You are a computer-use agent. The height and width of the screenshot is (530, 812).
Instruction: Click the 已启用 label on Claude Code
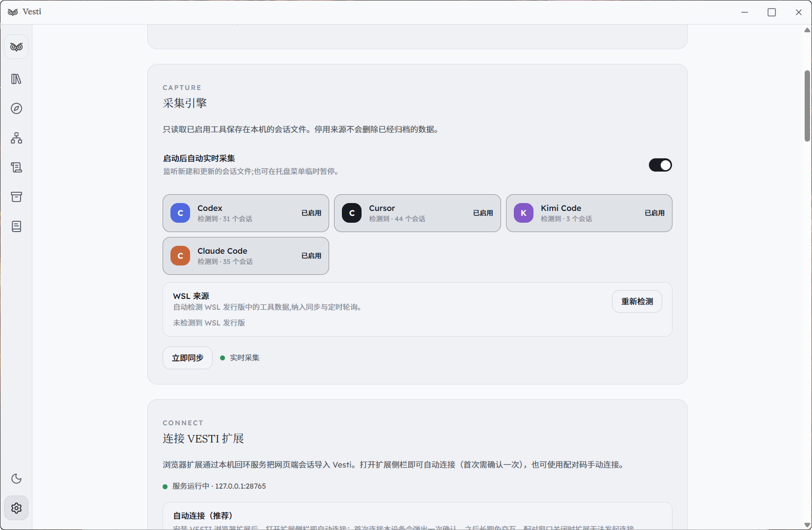(x=311, y=256)
